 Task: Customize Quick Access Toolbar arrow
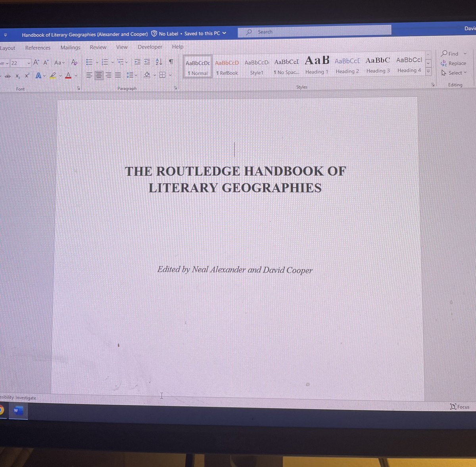pyautogui.click(x=6, y=35)
